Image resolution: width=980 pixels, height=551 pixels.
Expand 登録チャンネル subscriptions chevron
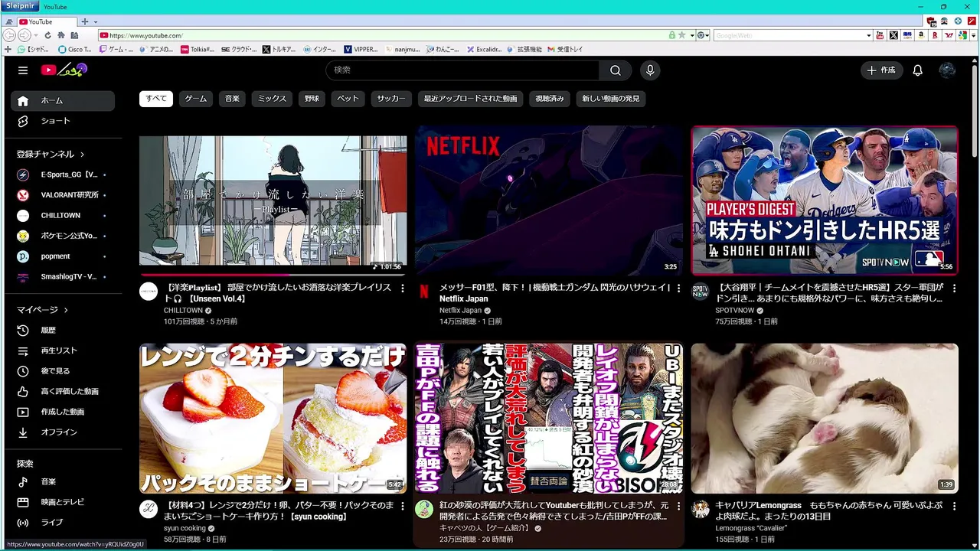(x=82, y=155)
